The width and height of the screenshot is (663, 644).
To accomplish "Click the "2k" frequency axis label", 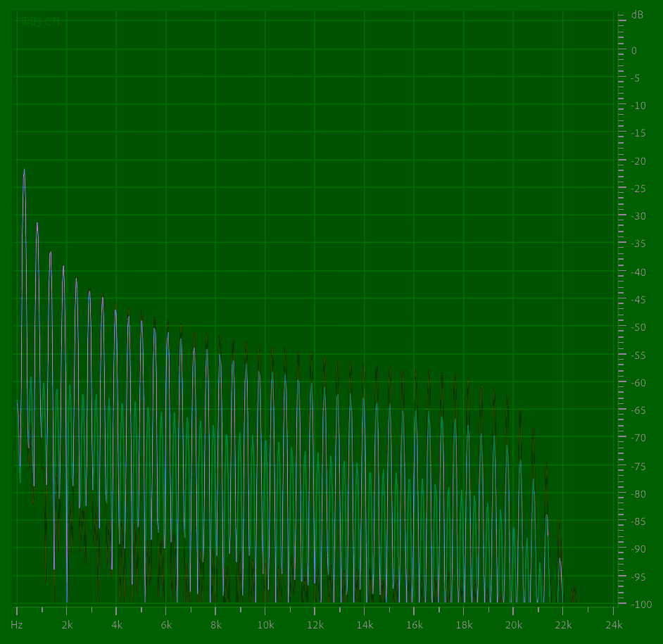I will point(67,625).
